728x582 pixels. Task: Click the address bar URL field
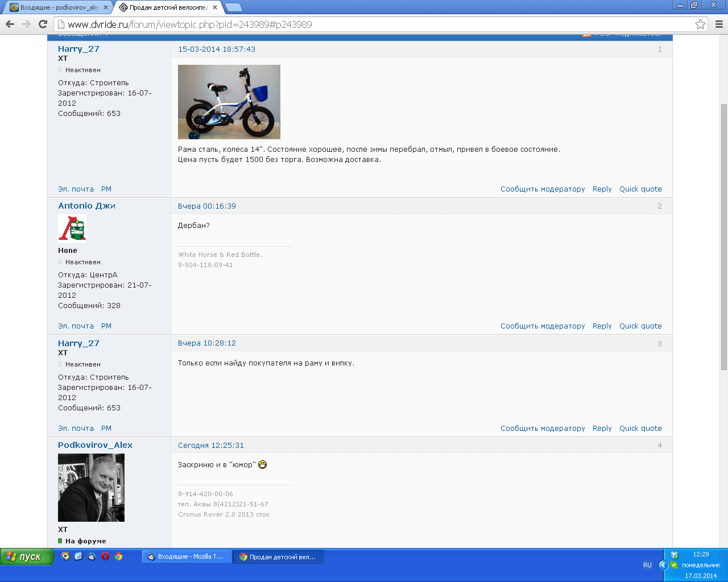pos(375,24)
